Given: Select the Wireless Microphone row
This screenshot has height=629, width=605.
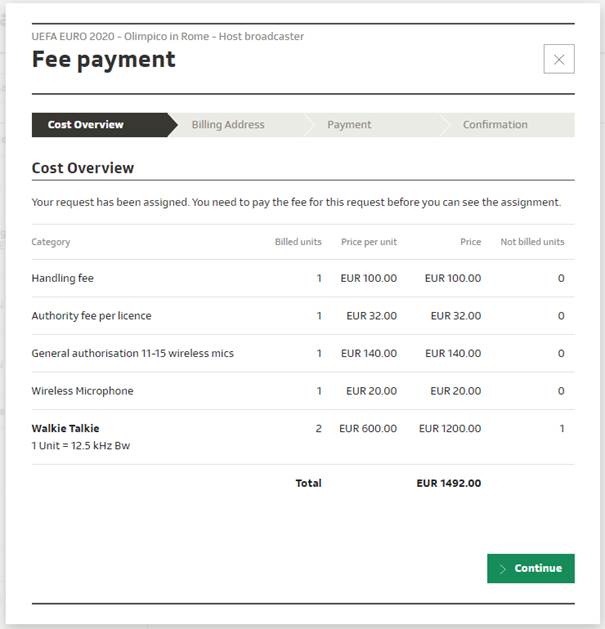Looking at the screenshot, I should point(82,391).
